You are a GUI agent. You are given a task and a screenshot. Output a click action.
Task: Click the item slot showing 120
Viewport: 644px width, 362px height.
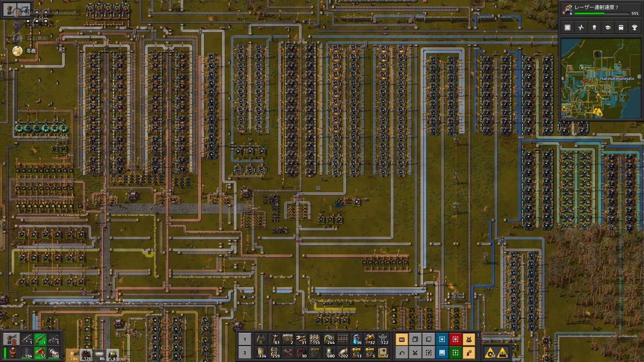coord(86,355)
